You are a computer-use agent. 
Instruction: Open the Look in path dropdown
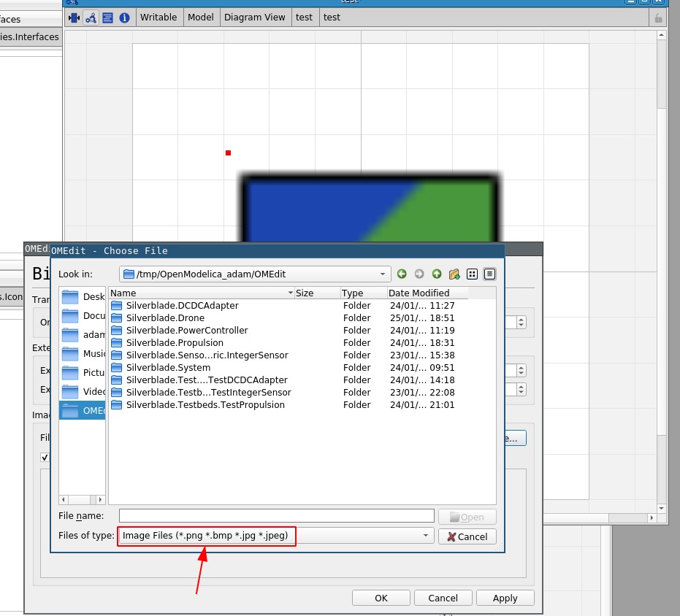[383, 274]
